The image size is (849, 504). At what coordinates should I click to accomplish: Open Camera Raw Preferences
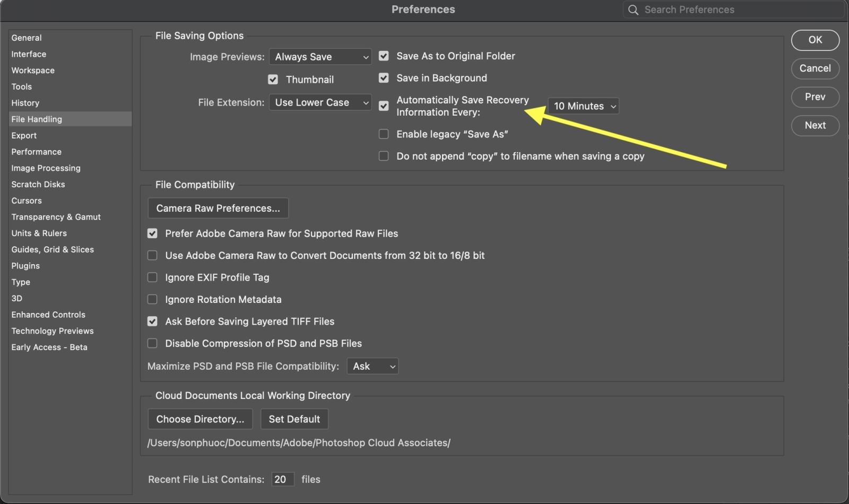218,208
